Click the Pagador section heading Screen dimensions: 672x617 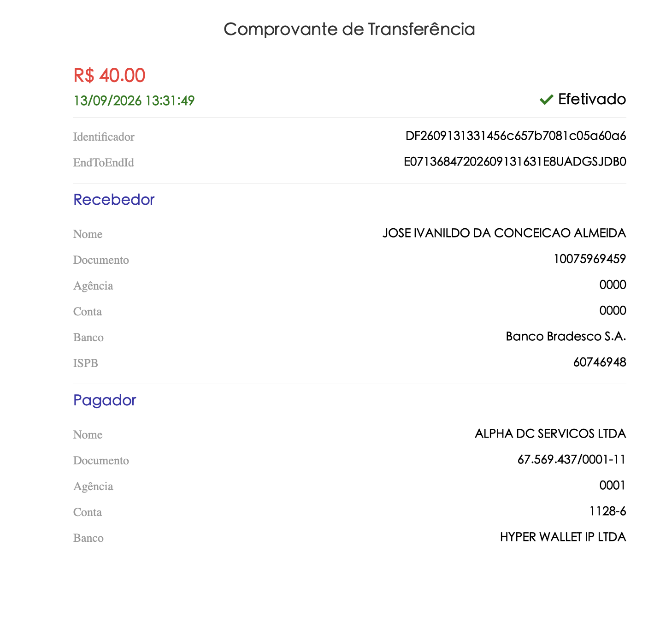pos(105,400)
